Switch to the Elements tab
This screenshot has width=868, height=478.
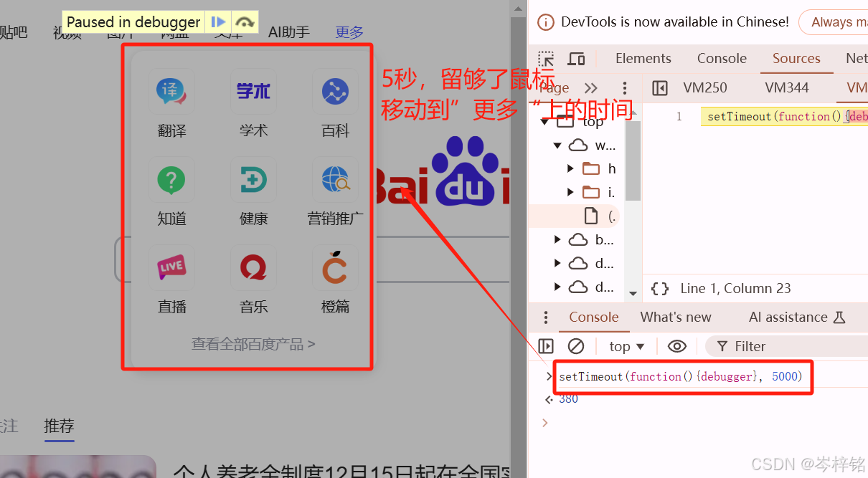click(643, 59)
